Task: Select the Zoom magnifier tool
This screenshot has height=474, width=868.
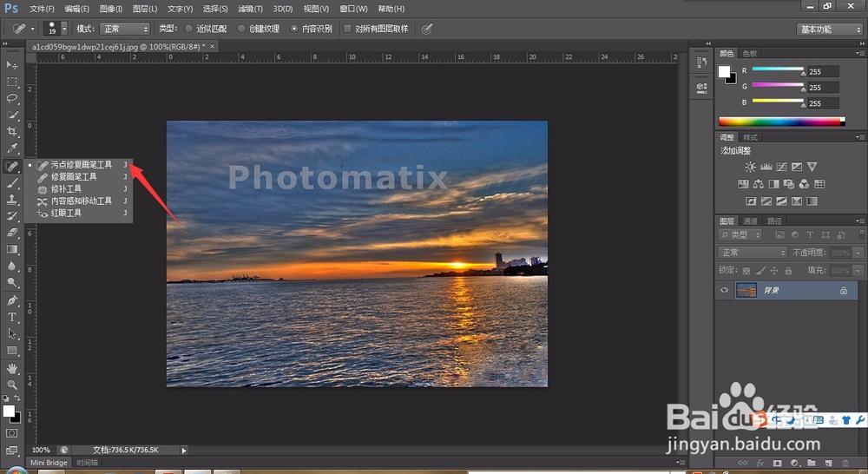Action: (12, 384)
